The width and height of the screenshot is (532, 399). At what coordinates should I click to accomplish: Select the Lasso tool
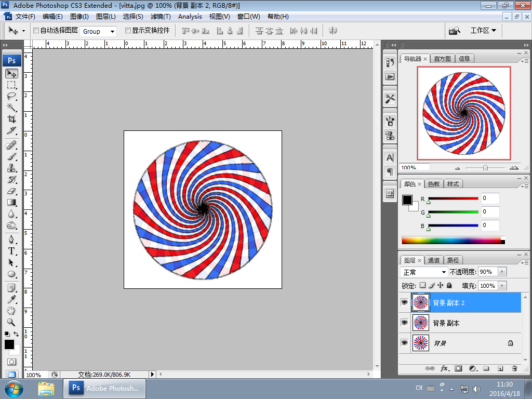coord(11,96)
